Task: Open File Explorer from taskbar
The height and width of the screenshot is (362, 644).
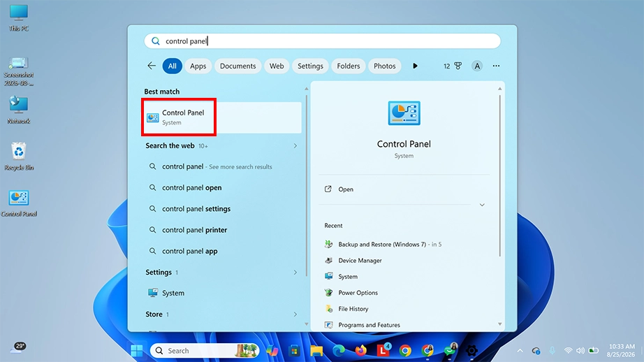Action: (x=316, y=351)
